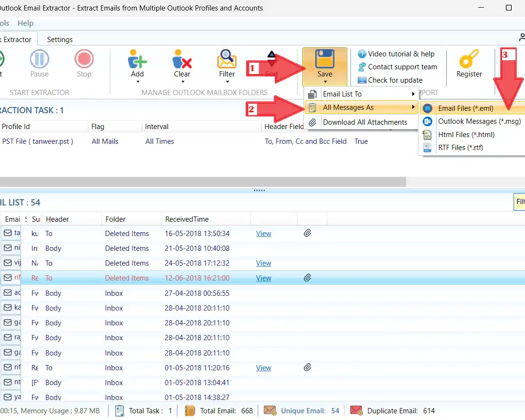Viewport: 525px width, 420px height.
Task: Click the Pause extractor icon
Action: tap(40, 59)
